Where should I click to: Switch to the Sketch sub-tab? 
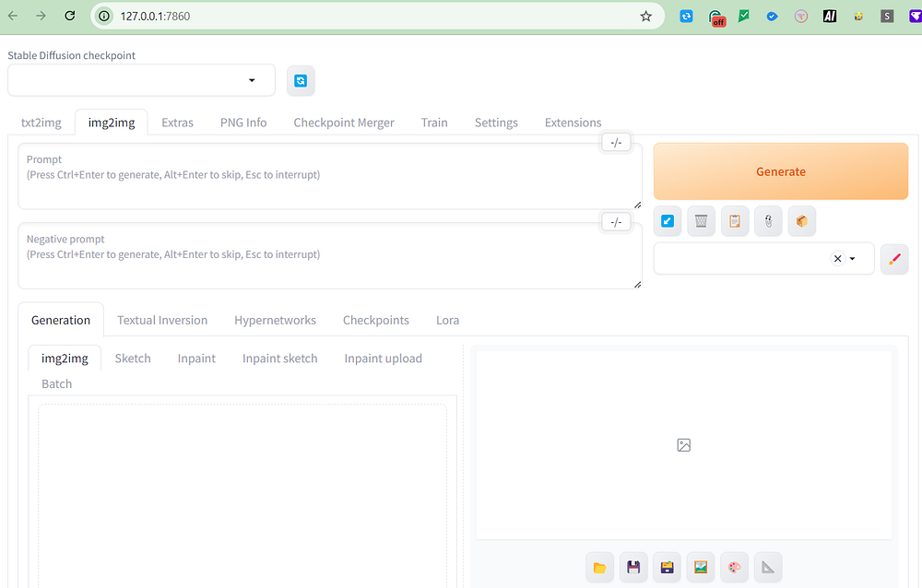pyautogui.click(x=133, y=359)
